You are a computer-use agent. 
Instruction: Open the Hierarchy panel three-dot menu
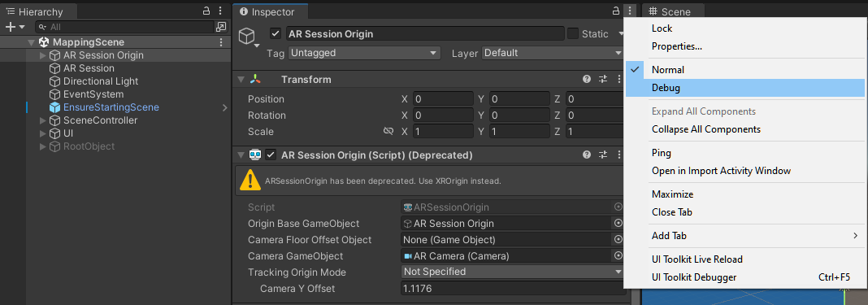pyautogui.click(x=220, y=11)
